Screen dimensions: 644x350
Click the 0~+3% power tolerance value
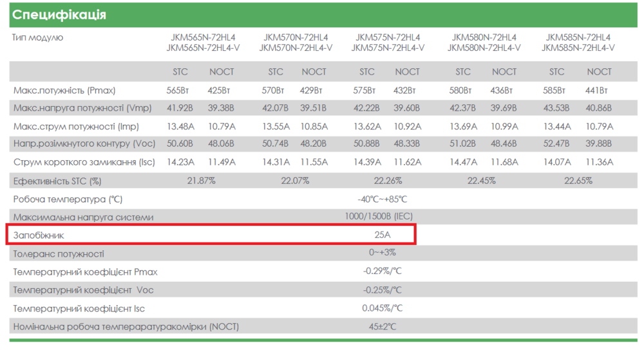[x=383, y=253]
